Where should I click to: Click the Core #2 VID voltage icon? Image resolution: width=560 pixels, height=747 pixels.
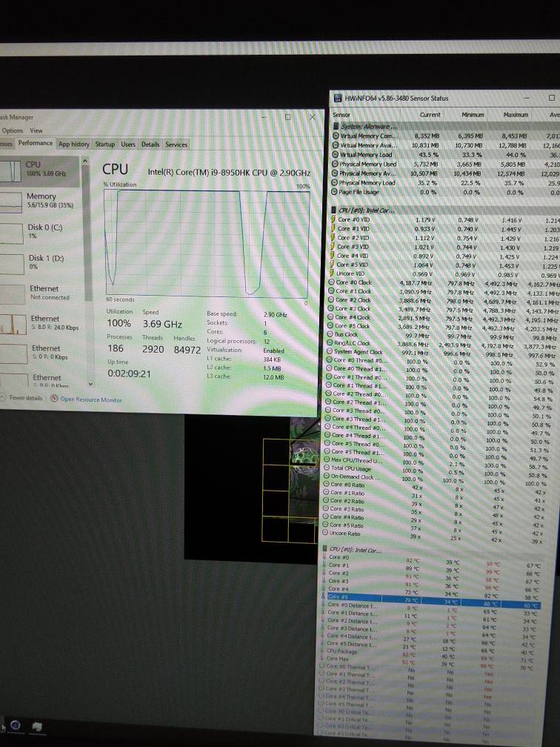(333, 238)
